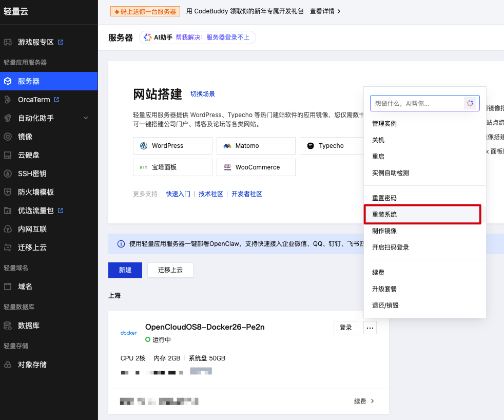Image resolution: width=504 pixels, height=420 pixels.
Task: Click the 云硬盘 disk icon
Action: click(8, 155)
